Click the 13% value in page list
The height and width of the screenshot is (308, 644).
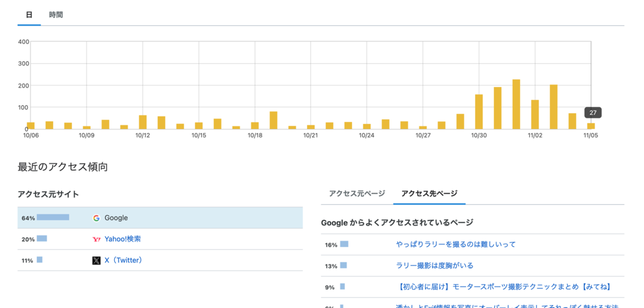click(331, 266)
